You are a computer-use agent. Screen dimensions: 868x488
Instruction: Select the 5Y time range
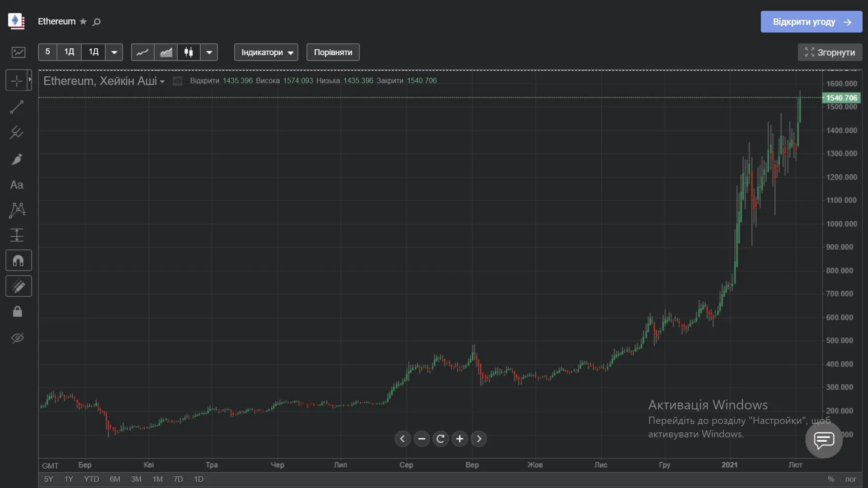(x=48, y=479)
